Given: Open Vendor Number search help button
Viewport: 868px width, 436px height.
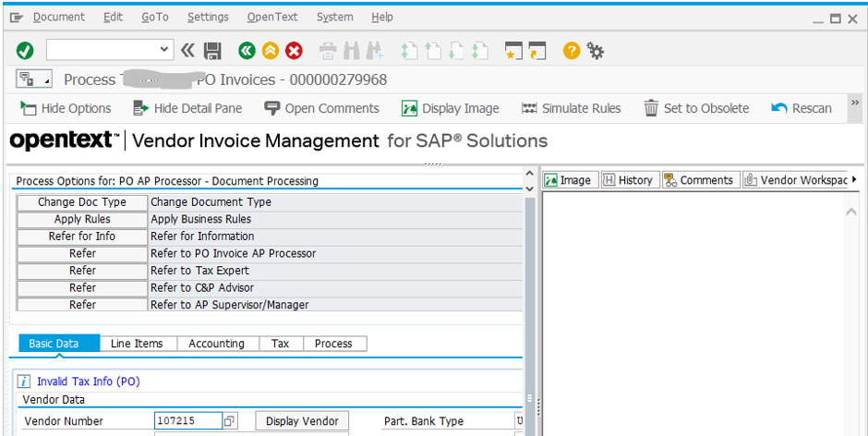Looking at the screenshot, I should click(230, 421).
